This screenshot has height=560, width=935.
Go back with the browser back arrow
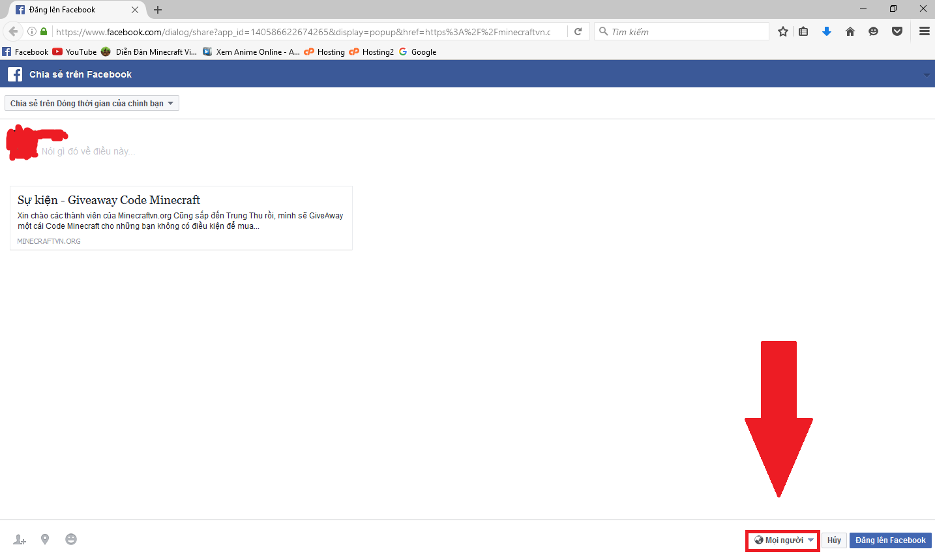pyautogui.click(x=13, y=31)
